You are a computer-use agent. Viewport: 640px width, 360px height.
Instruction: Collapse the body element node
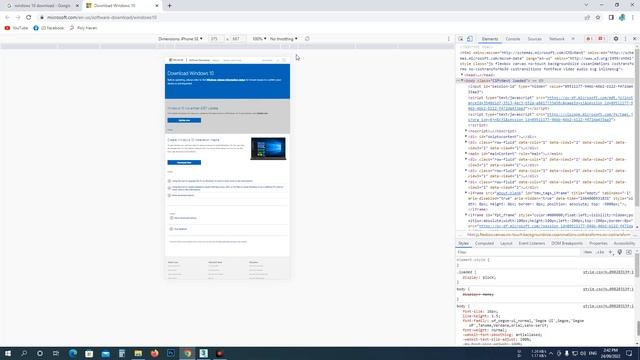[462, 80]
